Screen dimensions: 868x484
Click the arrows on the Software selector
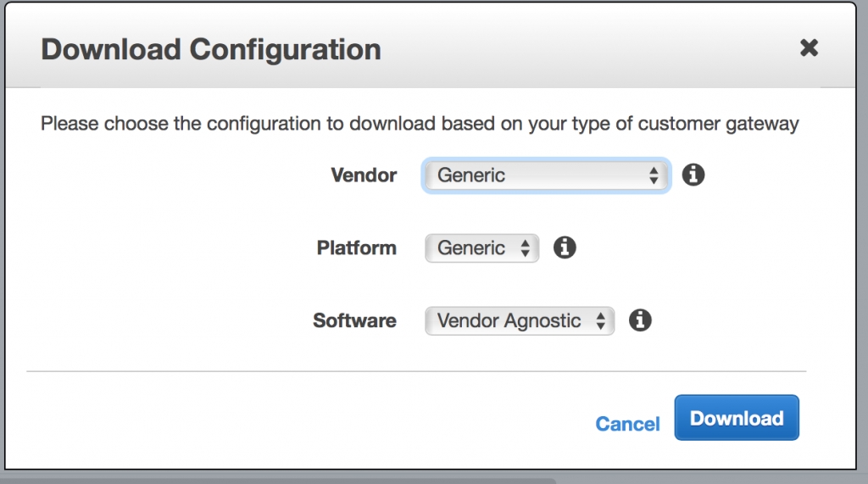click(x=601, y=321)
